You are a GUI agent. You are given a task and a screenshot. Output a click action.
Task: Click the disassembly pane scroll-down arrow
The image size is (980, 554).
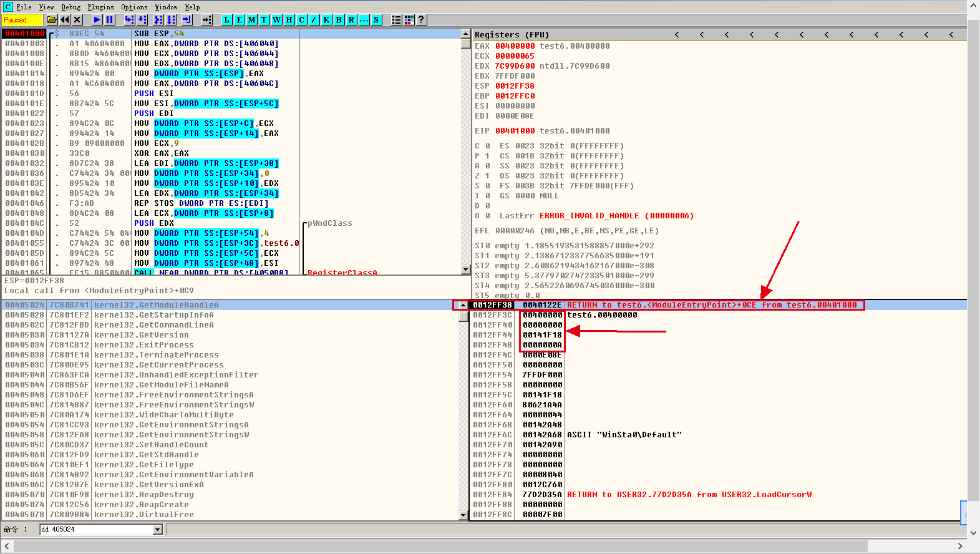465,270
